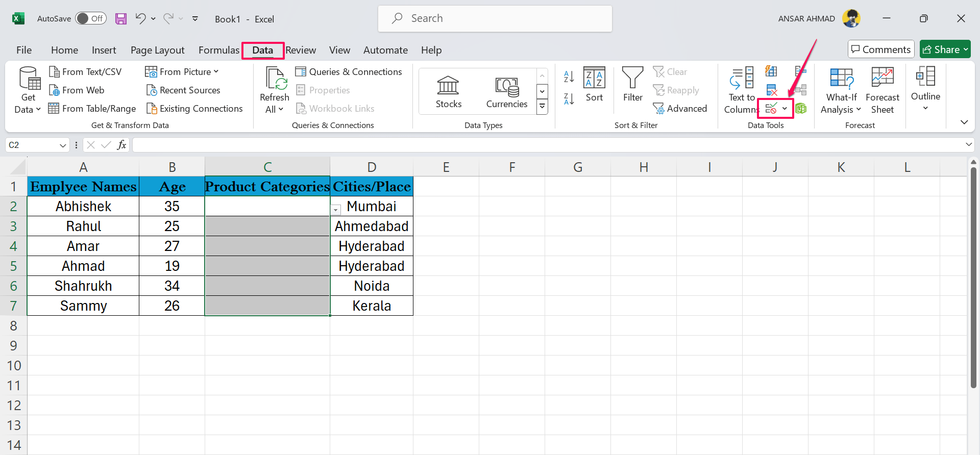
Task: Click the Refresh All icon
Action: [276, 78]
